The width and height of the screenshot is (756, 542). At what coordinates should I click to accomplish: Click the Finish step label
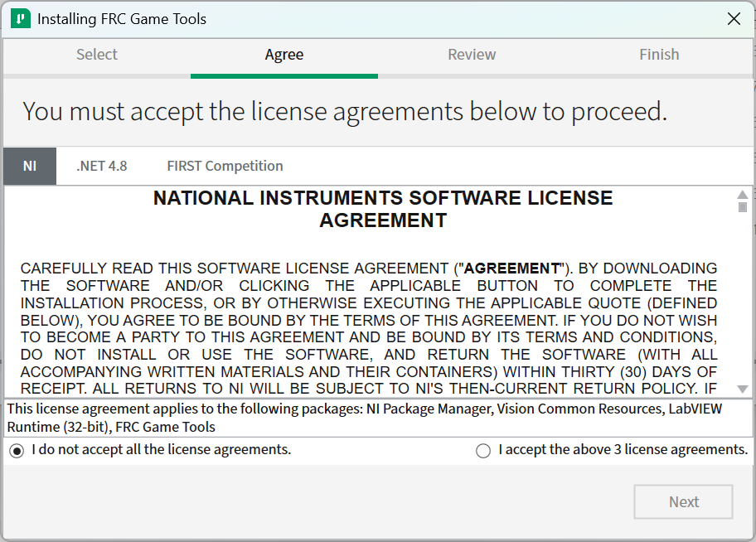(658, 55)
